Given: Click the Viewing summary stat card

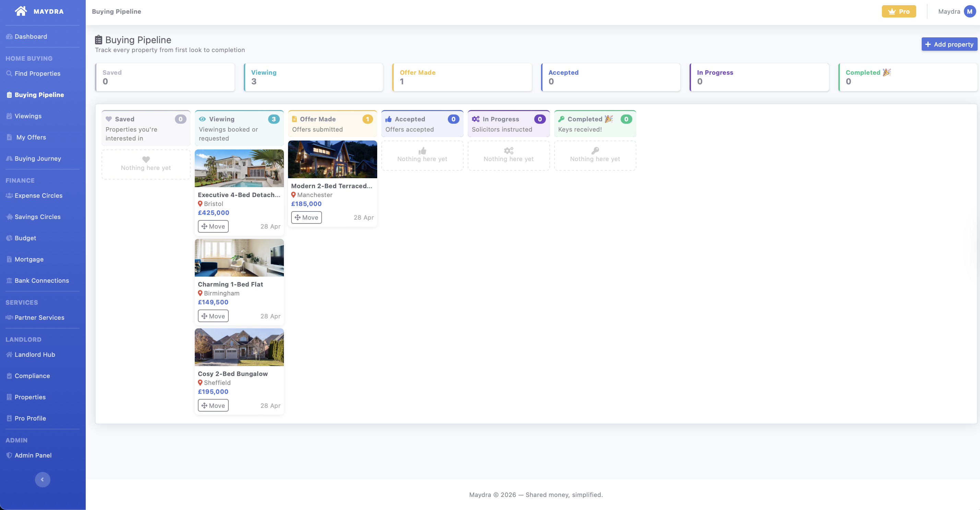Looking at the screenshot, I should point(313,77).
